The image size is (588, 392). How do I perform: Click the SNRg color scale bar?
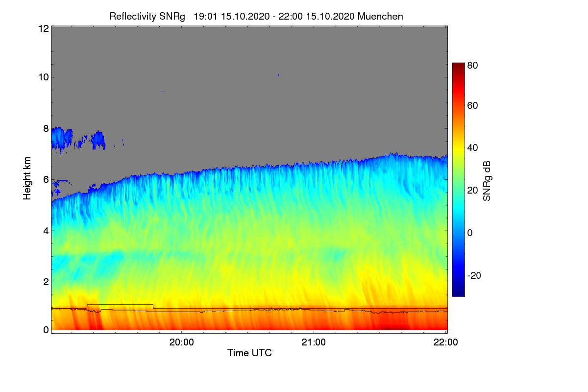coord(458,179)
